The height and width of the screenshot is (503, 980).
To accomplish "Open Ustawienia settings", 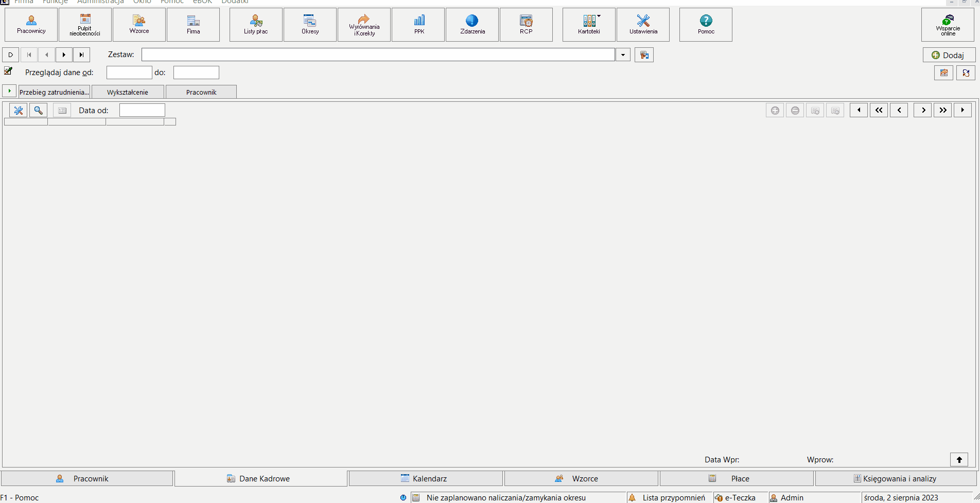I will 643,25.
